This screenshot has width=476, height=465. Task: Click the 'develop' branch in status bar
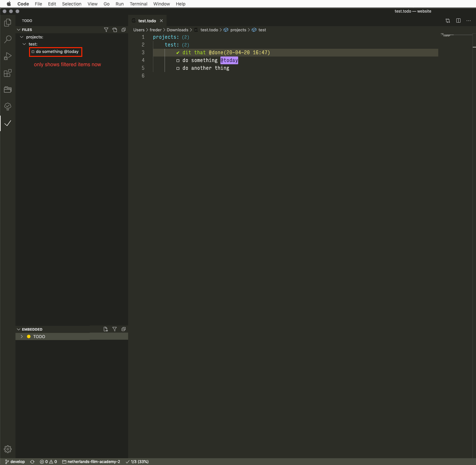click(x=15, y=461)
